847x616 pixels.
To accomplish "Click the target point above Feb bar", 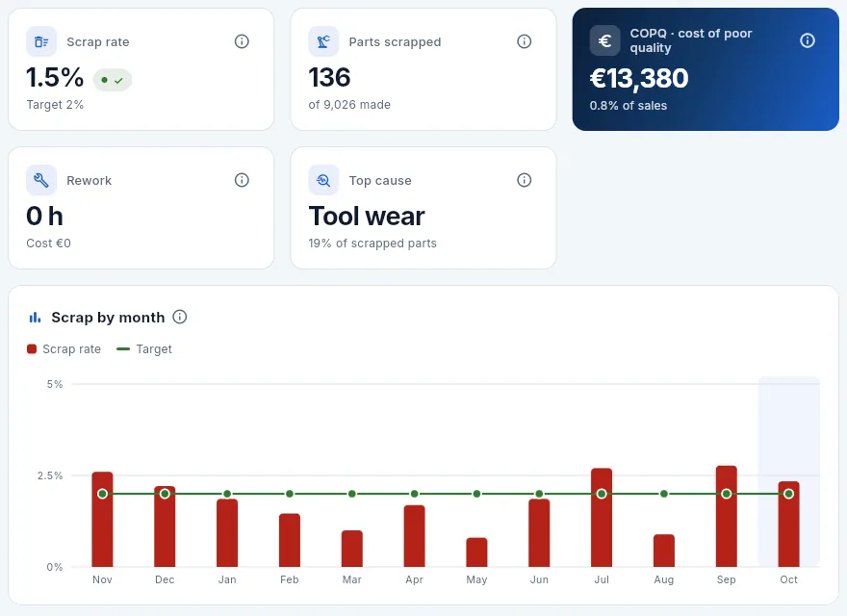I will click(x=290, y=494).
